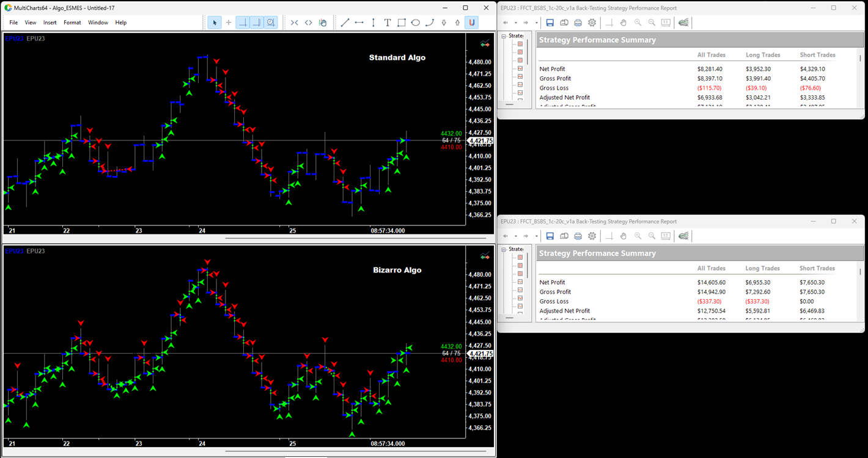The image size is (868, 458).
Task: Click the 'Bizarro Algo' chart label
Action: 397,270
